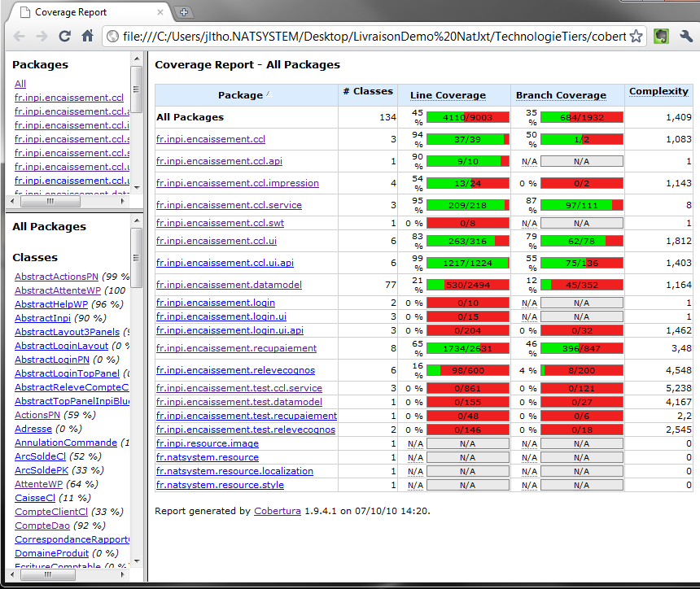Open a new tab with the plus button
700x589 pixels.
pyautogui.click(x=183, y=12)
